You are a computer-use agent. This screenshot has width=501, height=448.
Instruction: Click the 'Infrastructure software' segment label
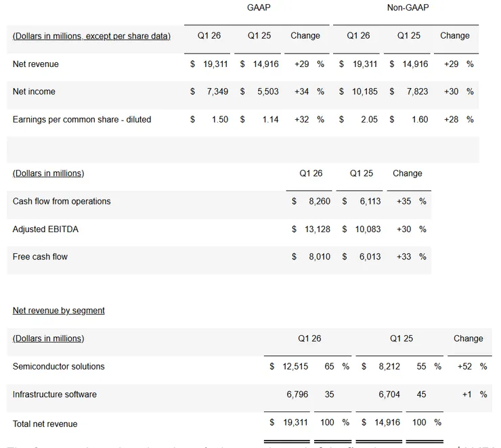55,394
